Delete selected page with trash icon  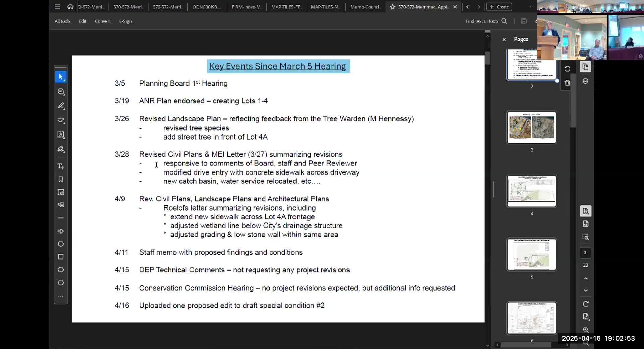567,83
